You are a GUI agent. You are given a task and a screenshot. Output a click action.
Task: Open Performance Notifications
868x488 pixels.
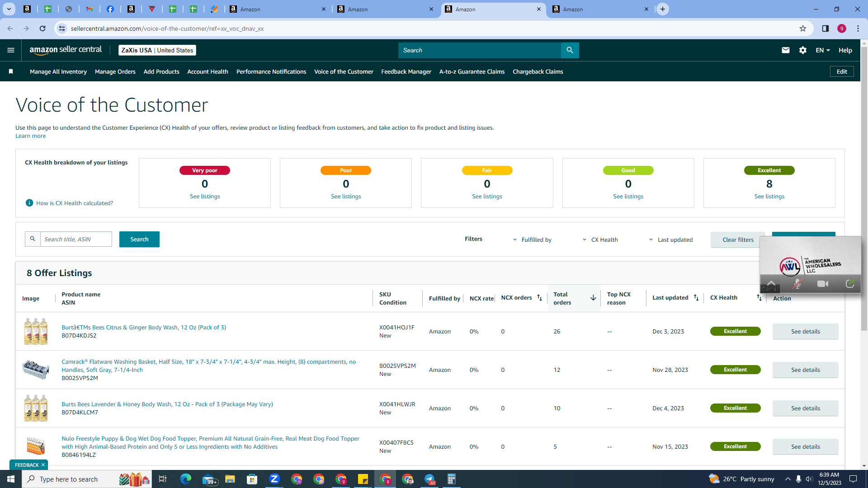point(271,71)
